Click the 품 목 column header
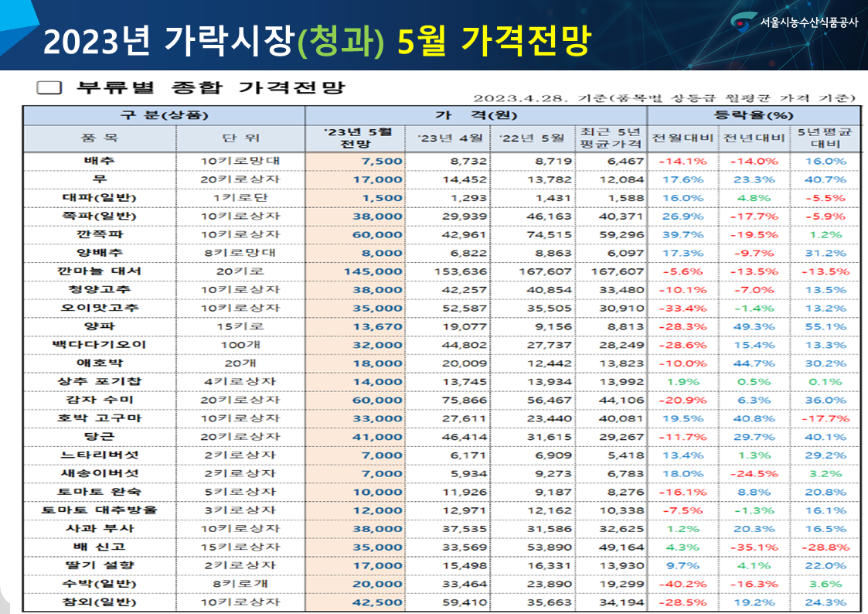Image resolution: width=868 pixels, height=614 pixels. [100, 138]
